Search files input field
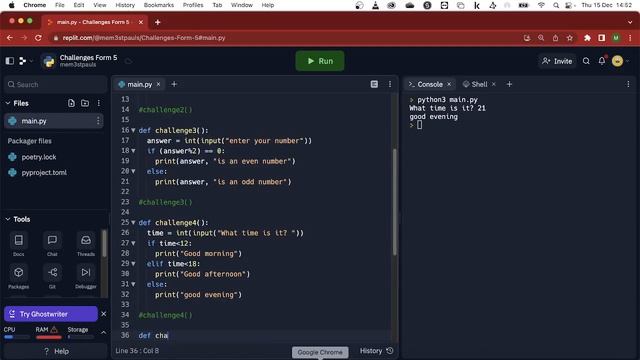This screenshot has height=360, width=640. point(55,84)
